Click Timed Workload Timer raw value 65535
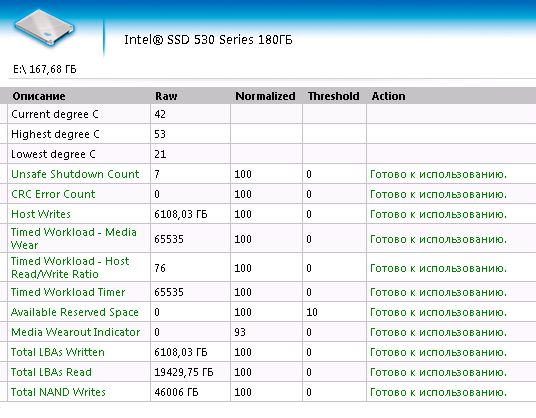This screenshot has height=418, width=536. coord(169,292)
